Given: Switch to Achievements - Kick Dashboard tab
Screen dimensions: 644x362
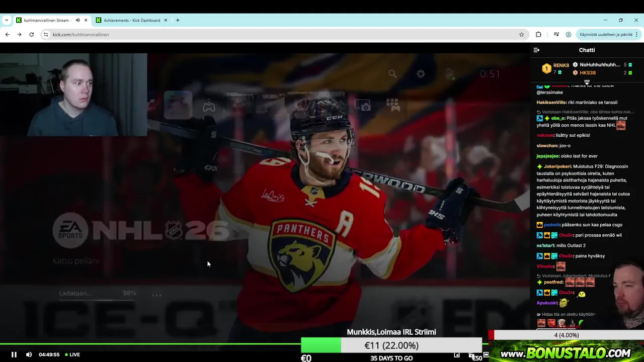Looking at the screenshot, I should [x=132, y=20].
